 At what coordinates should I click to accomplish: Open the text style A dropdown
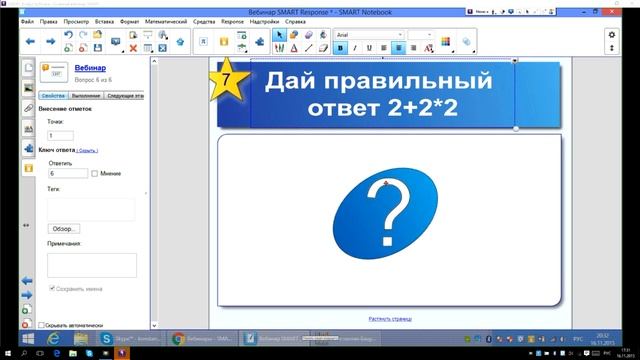coord(428,48)
